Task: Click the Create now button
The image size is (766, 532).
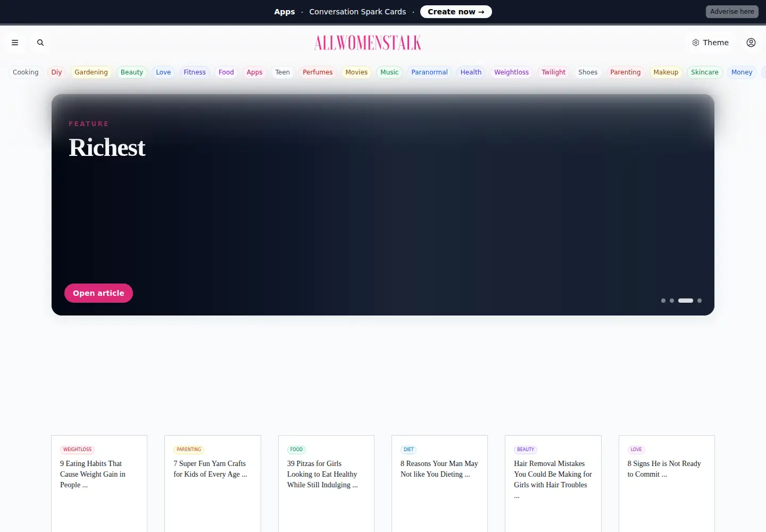Action: pos(456,12)
